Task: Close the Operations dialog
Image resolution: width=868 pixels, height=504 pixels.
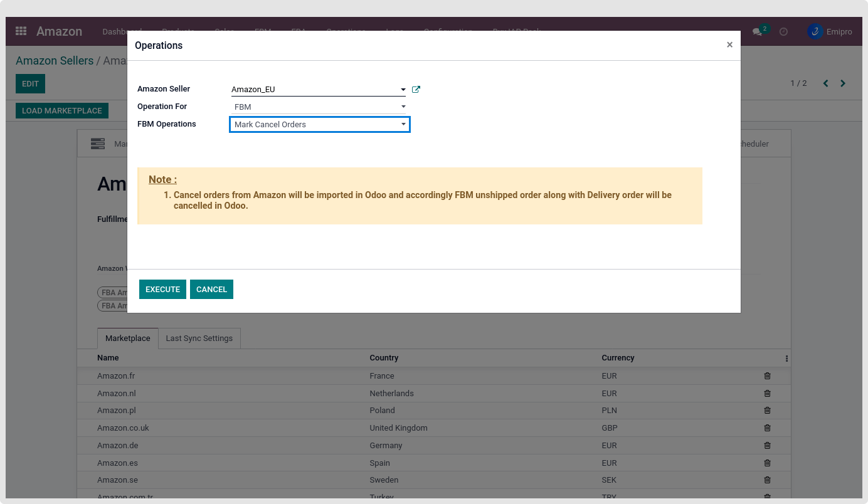Action: 729,45
